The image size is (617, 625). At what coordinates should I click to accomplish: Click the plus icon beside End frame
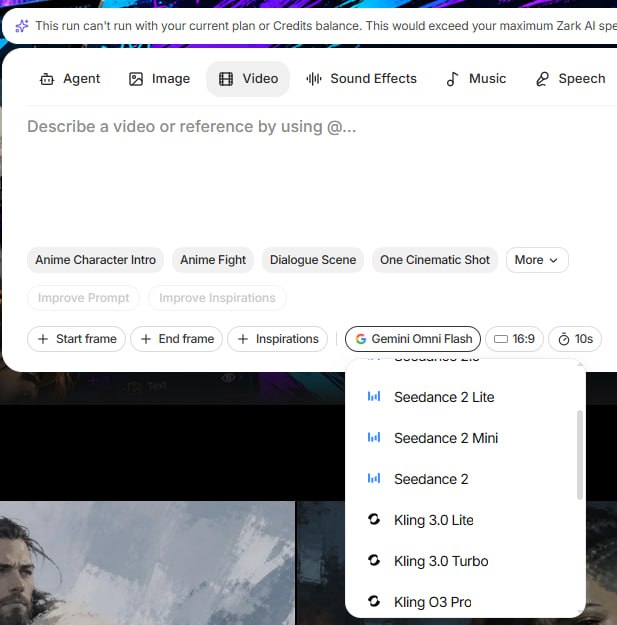click(x=146, y=339)
